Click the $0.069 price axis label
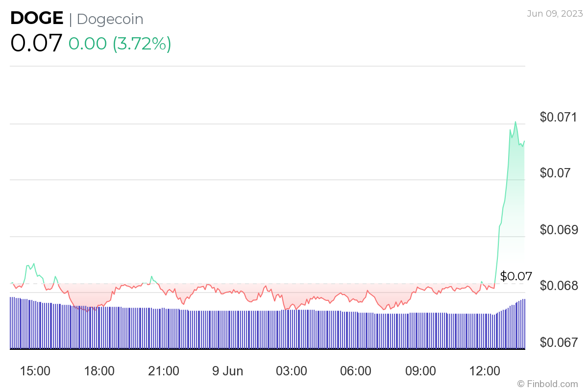This screenshot has width=588, height=392. tap(558, 230)
